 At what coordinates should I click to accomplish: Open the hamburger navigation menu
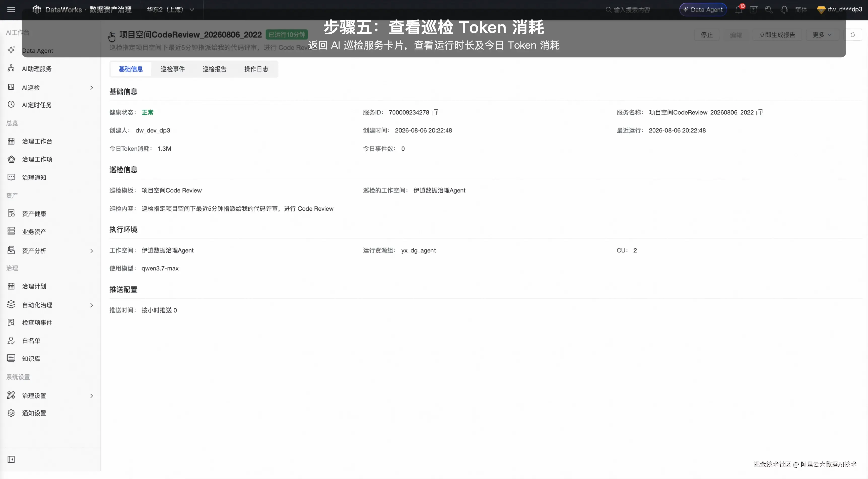11,9
